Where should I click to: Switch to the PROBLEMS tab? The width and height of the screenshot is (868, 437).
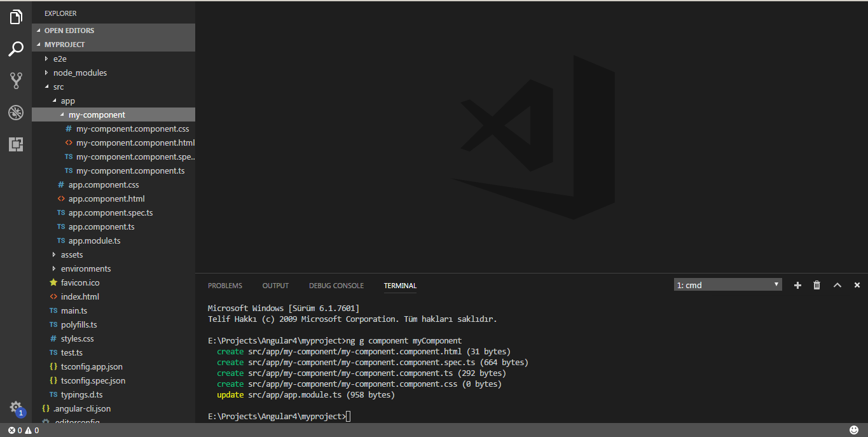click(225, 286)
